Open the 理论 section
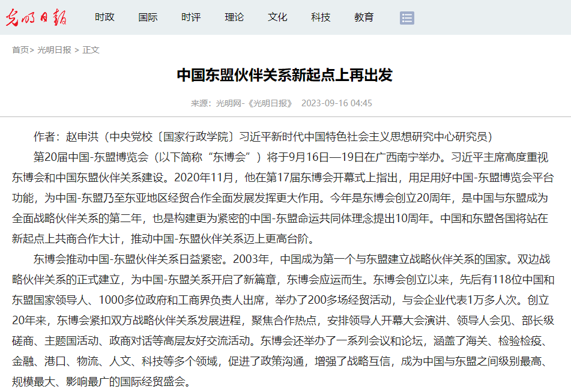Image resolution: width=571 pixels, height=392 pixels. pos(234,17)
